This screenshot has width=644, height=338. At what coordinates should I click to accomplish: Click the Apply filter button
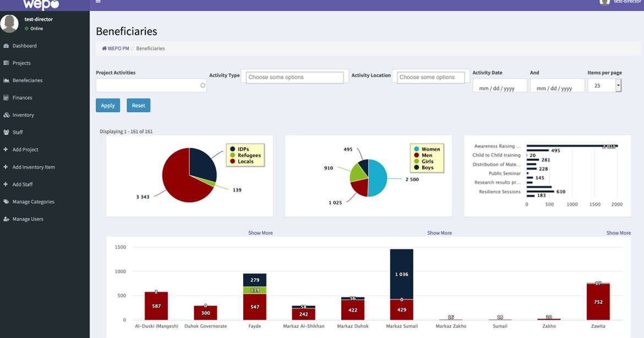(x=107, y=105)
